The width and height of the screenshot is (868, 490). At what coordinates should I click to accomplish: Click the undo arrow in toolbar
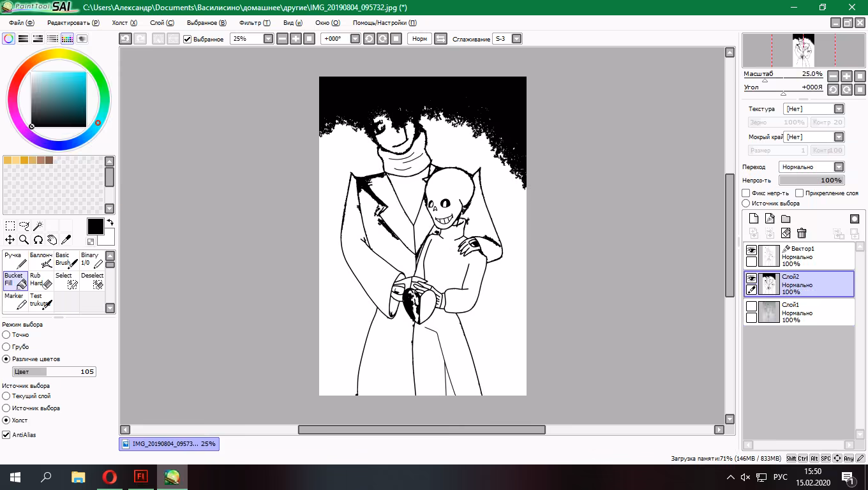click(x=126, y=39)
